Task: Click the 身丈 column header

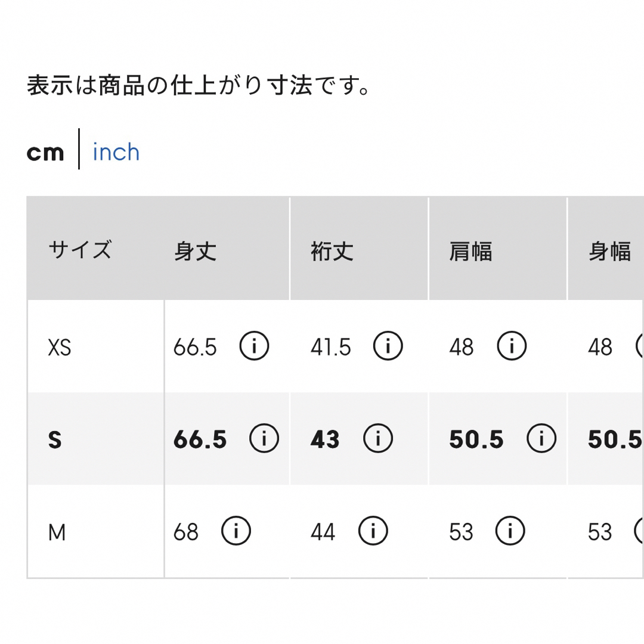Action: [195, 251]
